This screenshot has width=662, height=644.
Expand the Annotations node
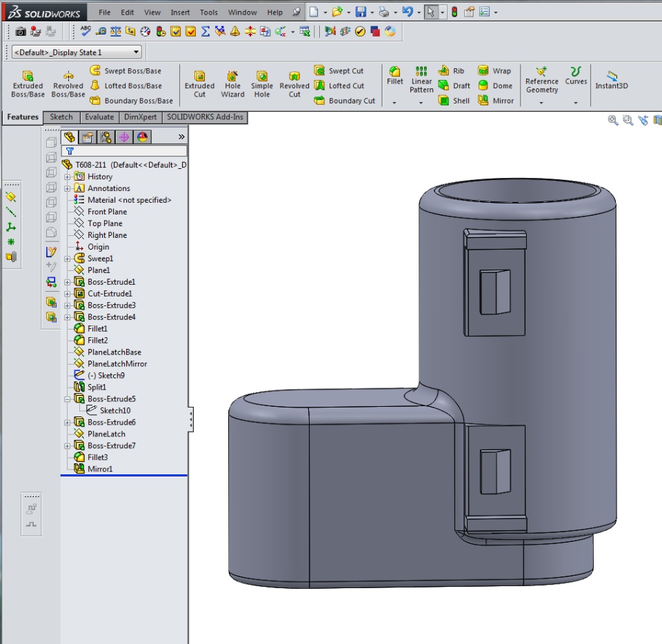[67, 189]
